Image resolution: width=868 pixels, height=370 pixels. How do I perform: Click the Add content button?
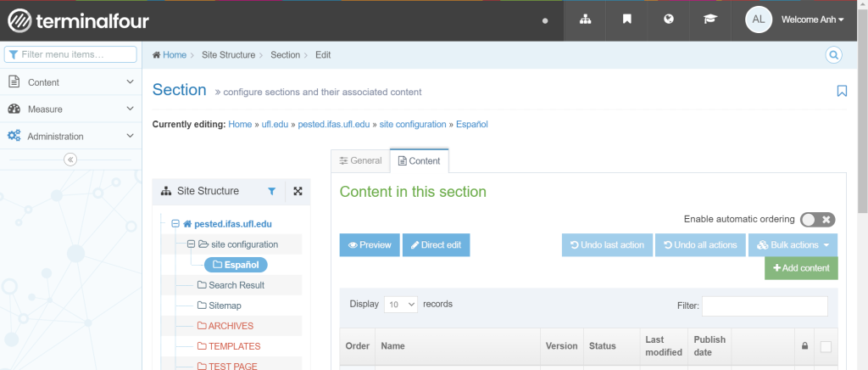tap(801, 268)
